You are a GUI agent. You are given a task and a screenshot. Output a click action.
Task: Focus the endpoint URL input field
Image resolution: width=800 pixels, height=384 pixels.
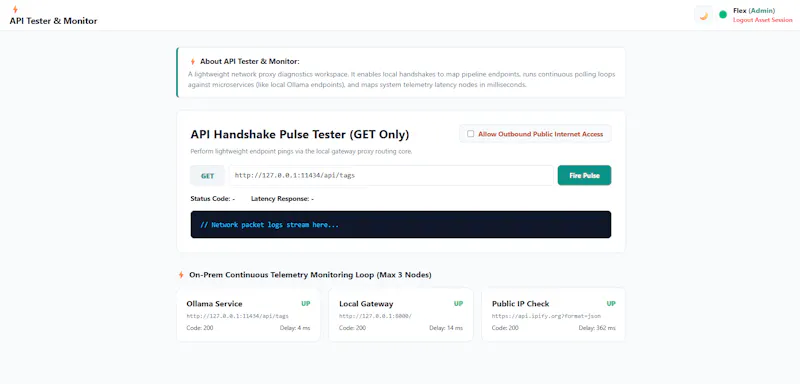(391, 175)
